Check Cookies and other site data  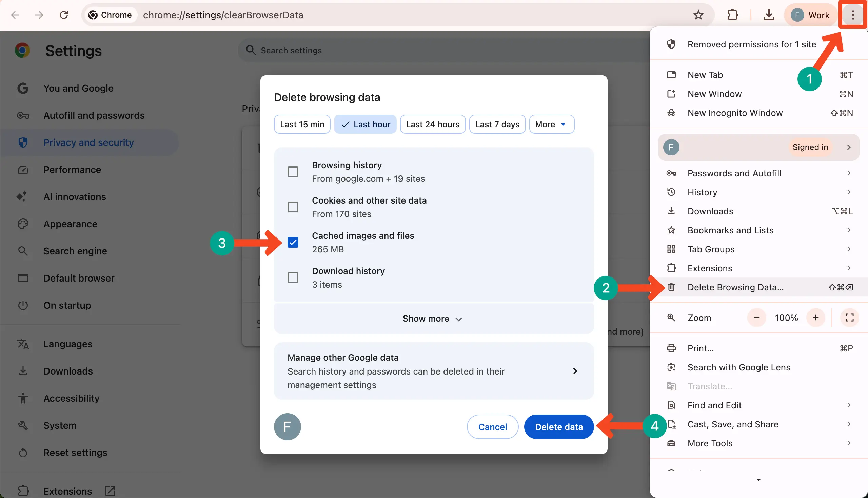[292, 207]
